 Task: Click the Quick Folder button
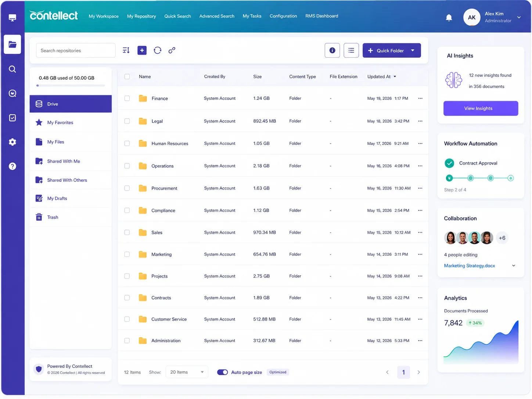tap(392, 50)
